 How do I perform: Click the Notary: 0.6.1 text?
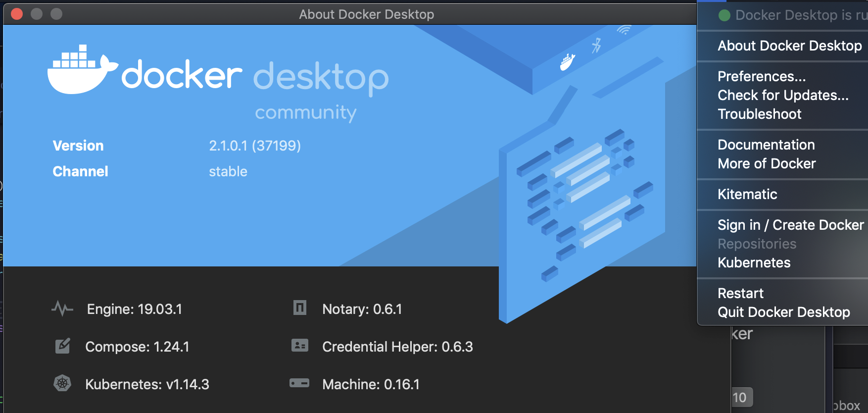362,309
